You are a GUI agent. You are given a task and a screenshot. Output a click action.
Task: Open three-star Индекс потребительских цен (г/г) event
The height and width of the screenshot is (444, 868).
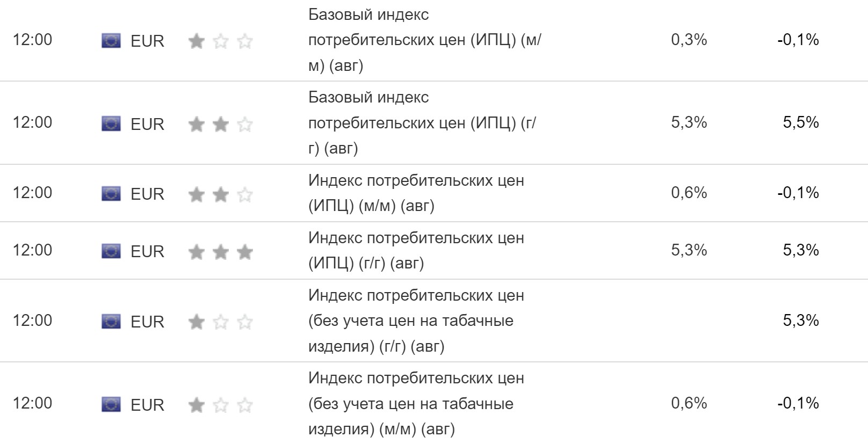tap(416, 250)
